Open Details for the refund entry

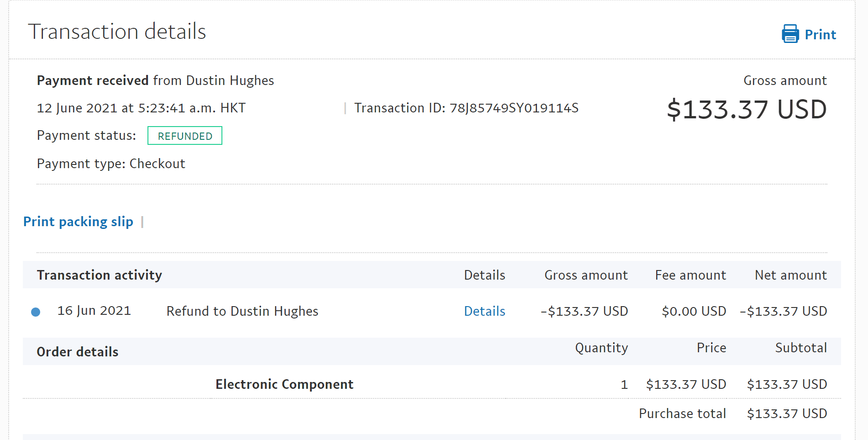[x=484, y=311]
